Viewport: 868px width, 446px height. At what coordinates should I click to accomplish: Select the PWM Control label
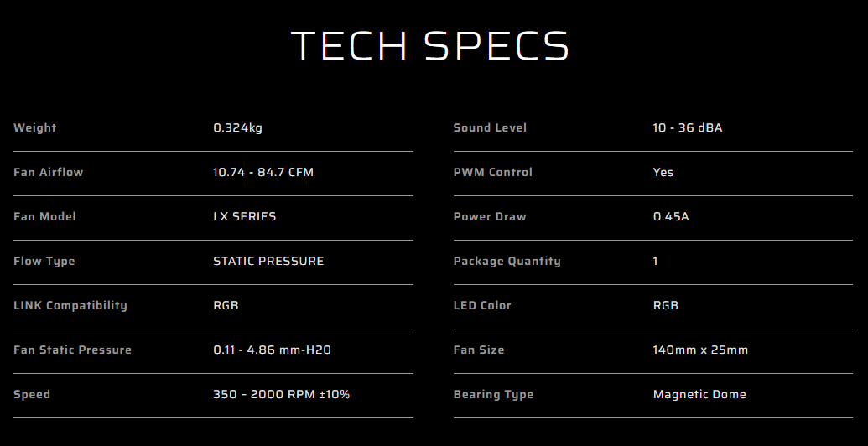click(x=492, y=172)
